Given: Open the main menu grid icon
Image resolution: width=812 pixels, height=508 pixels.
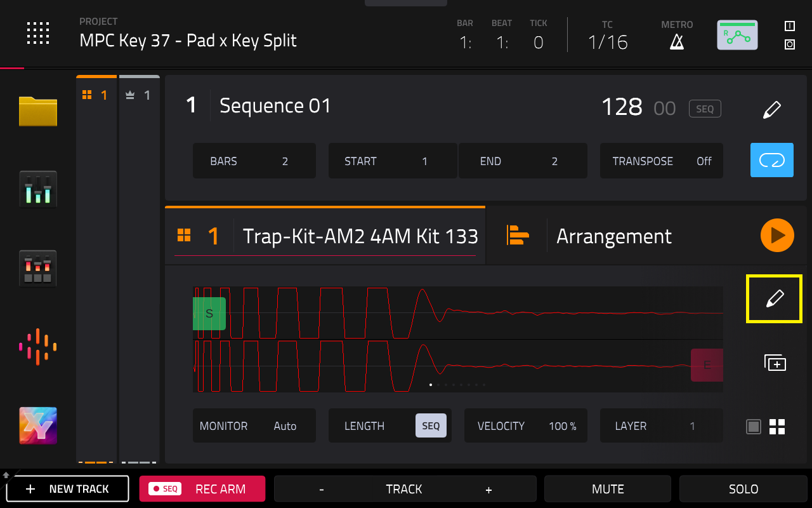Looking at the screenshot, I should (x=38, y=33).
